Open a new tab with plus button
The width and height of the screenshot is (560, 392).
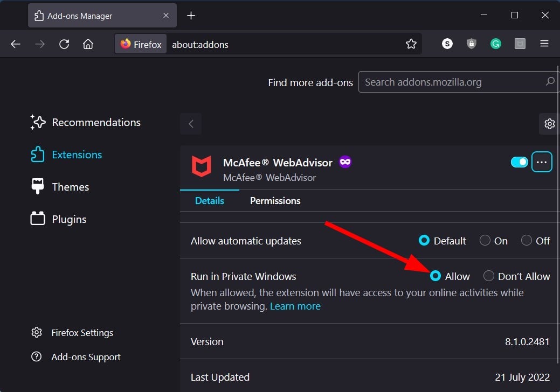191,15
